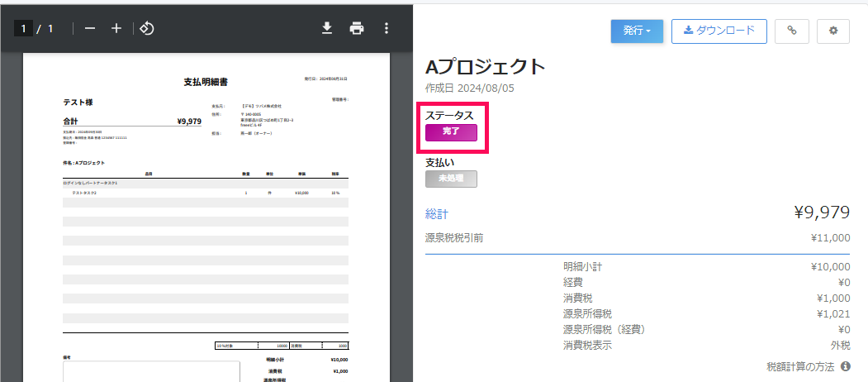868x382 pixels.
Task: Select the 源泉所得税 ¥1,021 value
Action: pyautogui.click(x=833, y=314)
